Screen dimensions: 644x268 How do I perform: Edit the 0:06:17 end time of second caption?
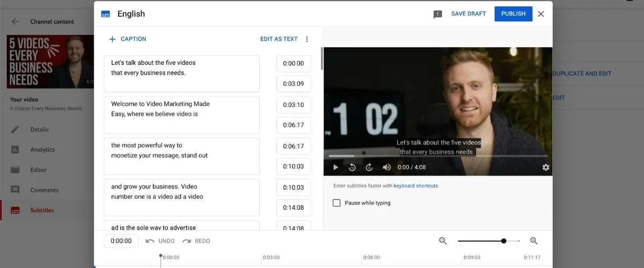pos(294,125)
